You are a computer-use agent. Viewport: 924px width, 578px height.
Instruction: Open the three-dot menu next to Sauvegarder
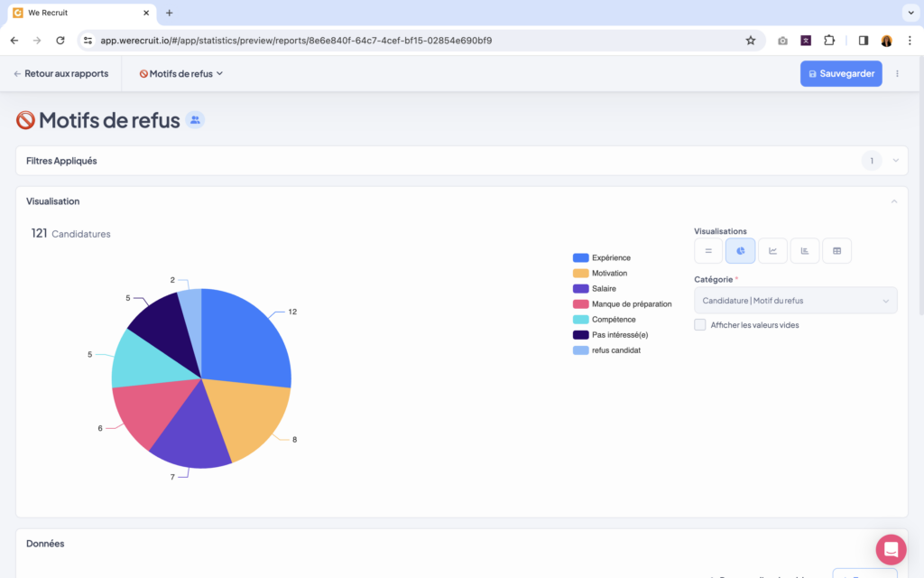tap(897, 74)
